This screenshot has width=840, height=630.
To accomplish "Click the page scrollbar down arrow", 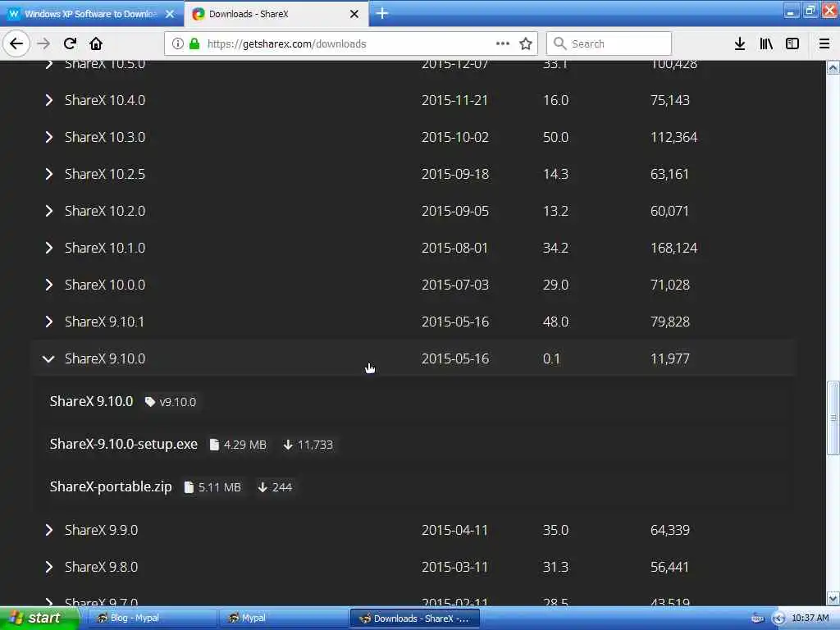I will tap(833, 598).
